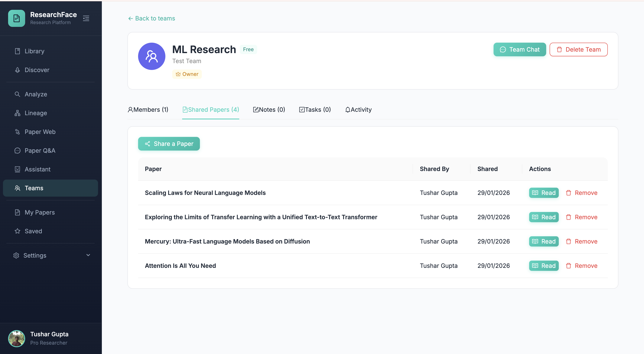
Task: Open the Lineage view
Action: [36, 113]
